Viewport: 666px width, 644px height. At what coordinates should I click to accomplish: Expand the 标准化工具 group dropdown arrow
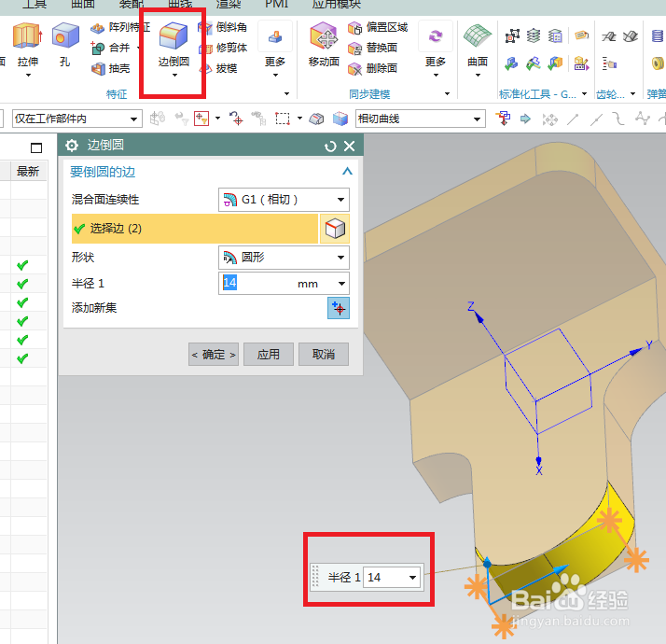[x=584, y=94]
